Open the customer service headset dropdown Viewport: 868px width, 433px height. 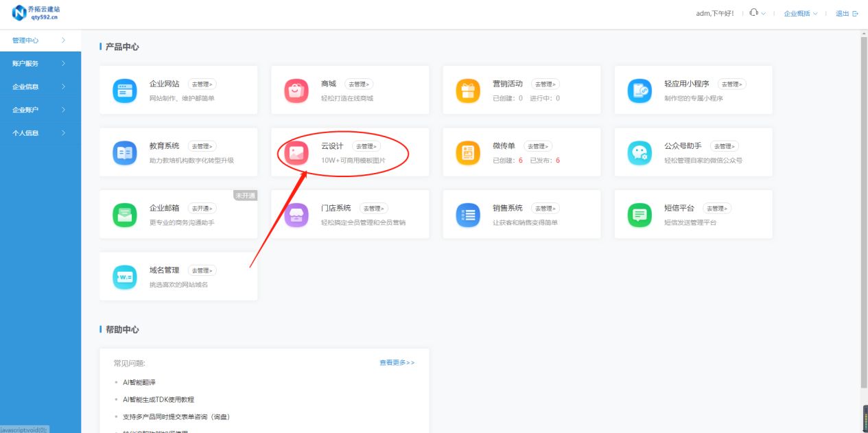755,12
